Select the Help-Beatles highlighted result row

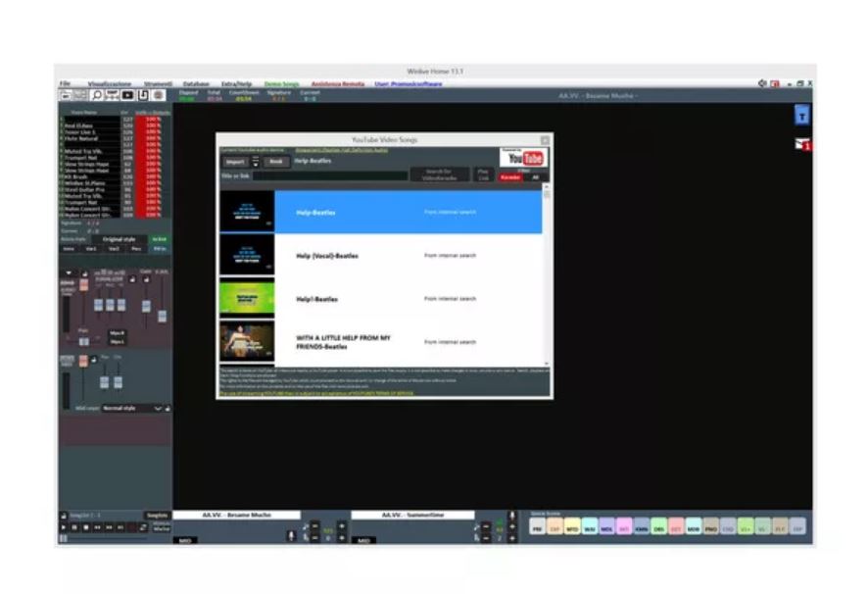pos(381,213)
